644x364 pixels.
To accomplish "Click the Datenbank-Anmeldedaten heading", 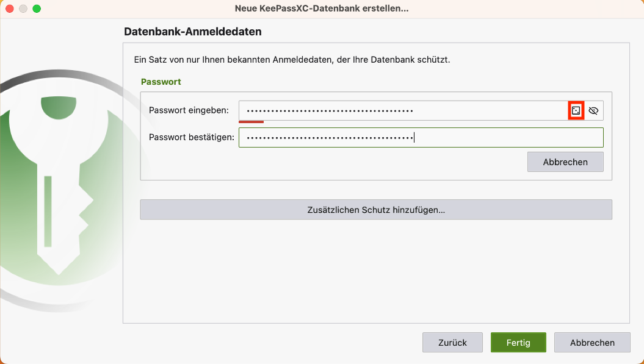I will pos(193,32).
